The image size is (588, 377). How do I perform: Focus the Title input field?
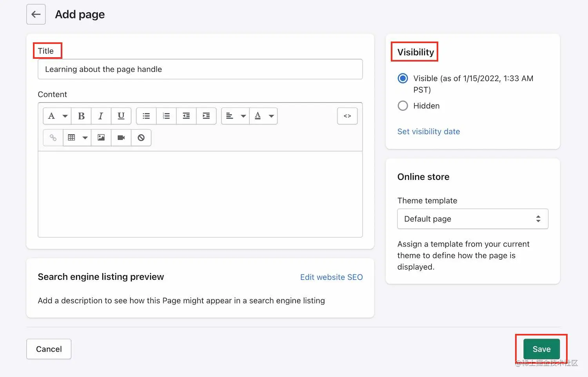click(200, 69)
